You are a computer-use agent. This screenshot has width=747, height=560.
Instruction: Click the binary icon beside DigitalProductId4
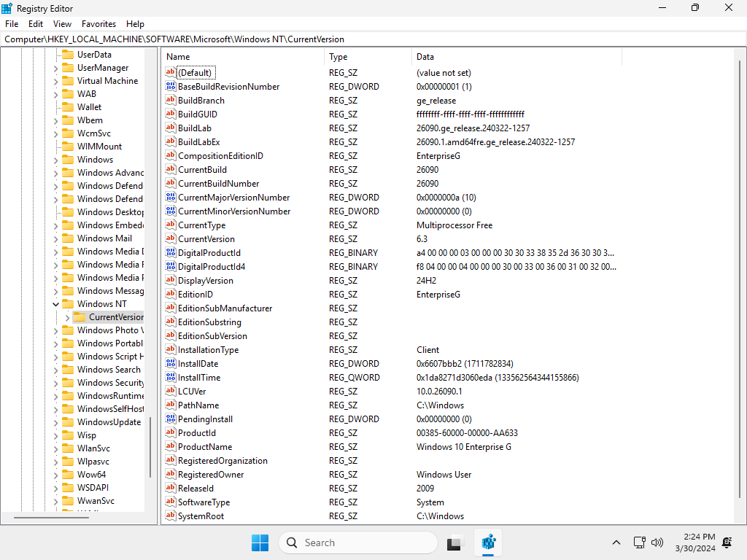point(171,266)
